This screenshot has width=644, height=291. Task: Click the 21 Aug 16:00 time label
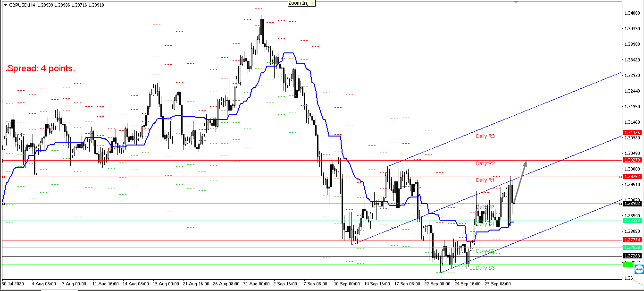(196, 284)
